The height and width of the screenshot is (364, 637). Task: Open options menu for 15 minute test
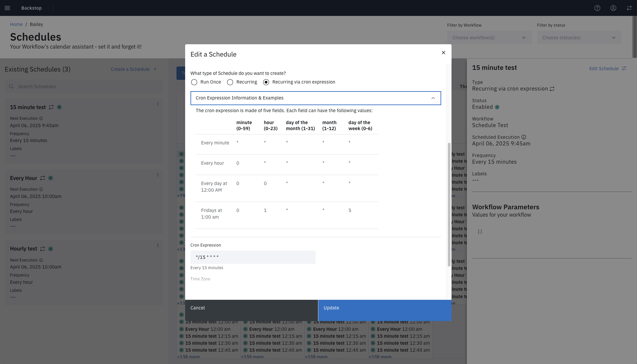click(x=158, y=104)
